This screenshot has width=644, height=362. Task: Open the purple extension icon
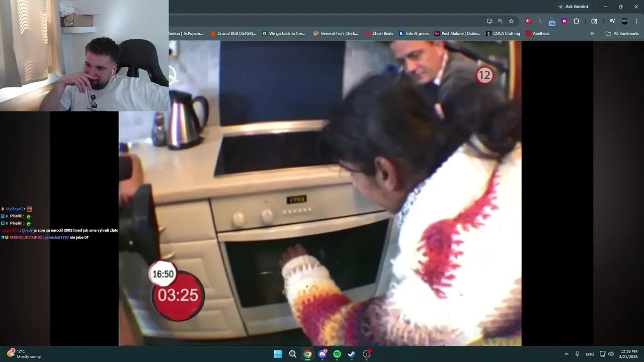point(564,21)
